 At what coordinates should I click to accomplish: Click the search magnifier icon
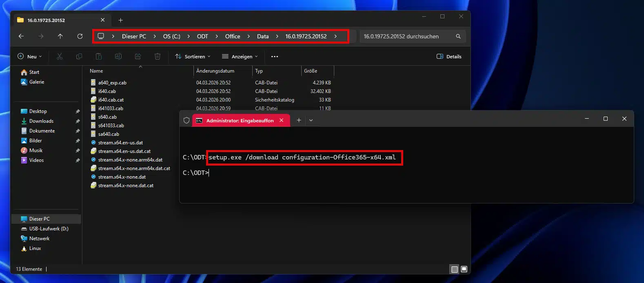coord(458,36)
